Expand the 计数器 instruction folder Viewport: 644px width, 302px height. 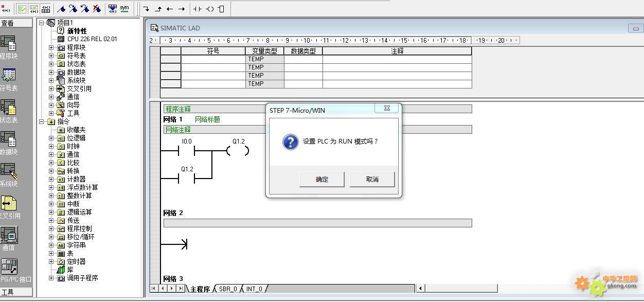click(x=51, y=179)
